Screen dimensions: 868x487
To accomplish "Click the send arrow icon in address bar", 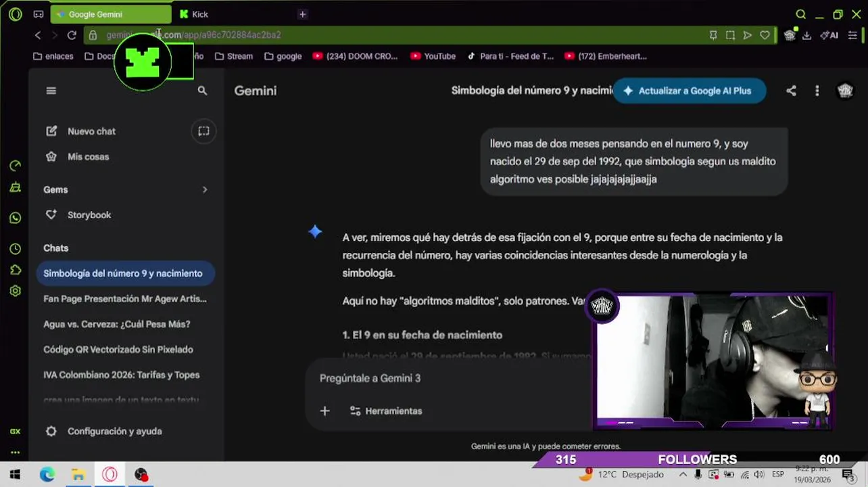I will tap(747, 35).
